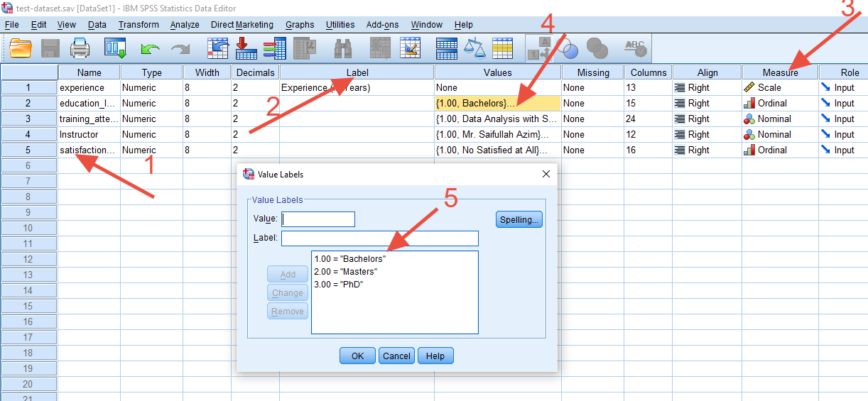This screenshot has width=868, height=401.
Task: Click the Numeric type cell for satisfaction row
Action: 152,150
